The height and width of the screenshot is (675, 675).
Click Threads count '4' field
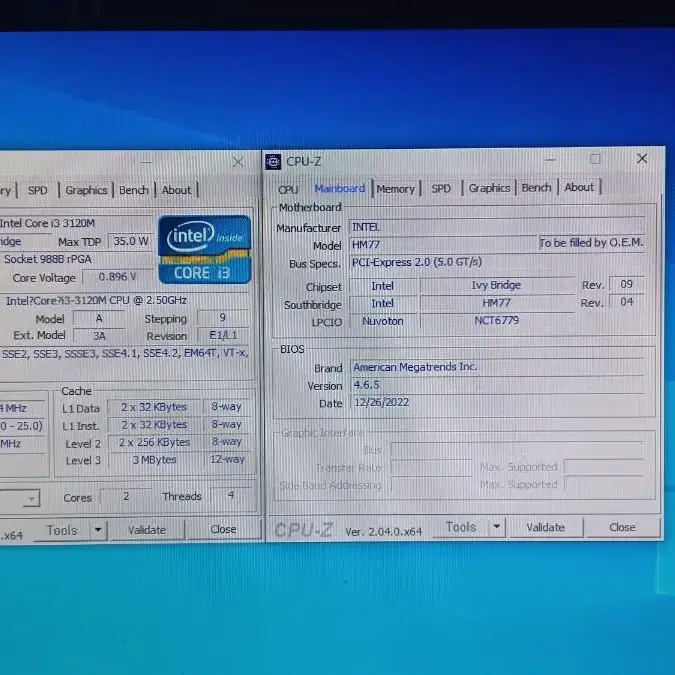pos(231,495)
